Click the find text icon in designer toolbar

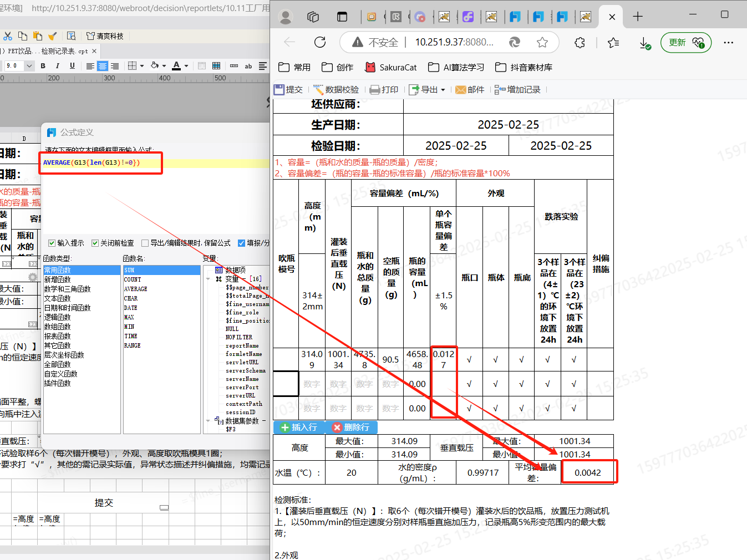pos(71,36)
